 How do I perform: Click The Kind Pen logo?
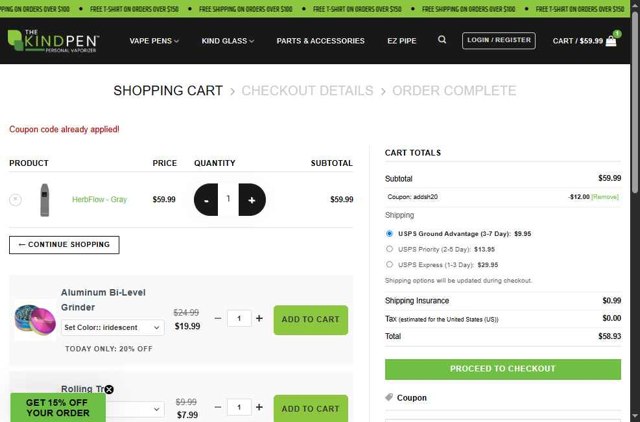pos(53,41)
